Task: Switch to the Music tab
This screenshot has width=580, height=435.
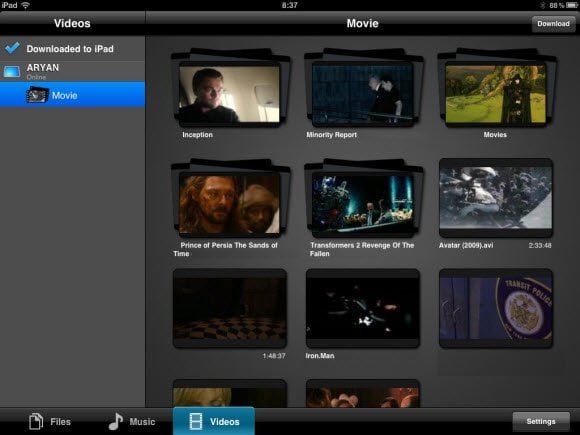Action: 132,421
